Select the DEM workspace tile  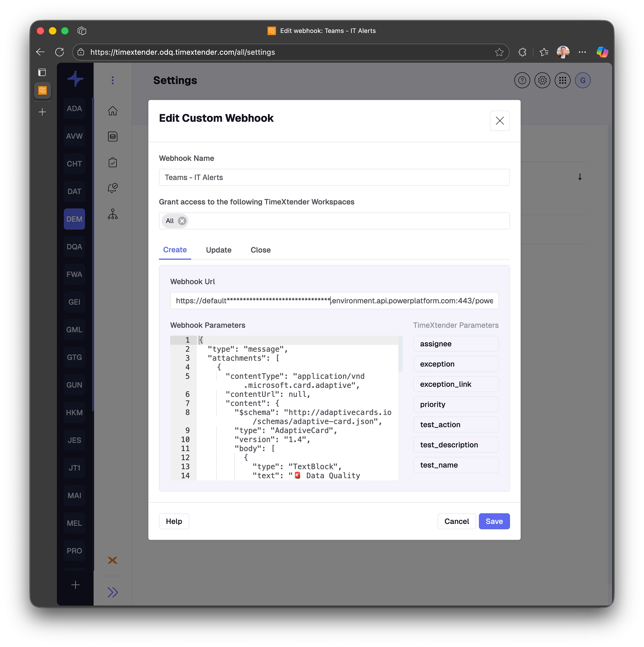point(74,219)
